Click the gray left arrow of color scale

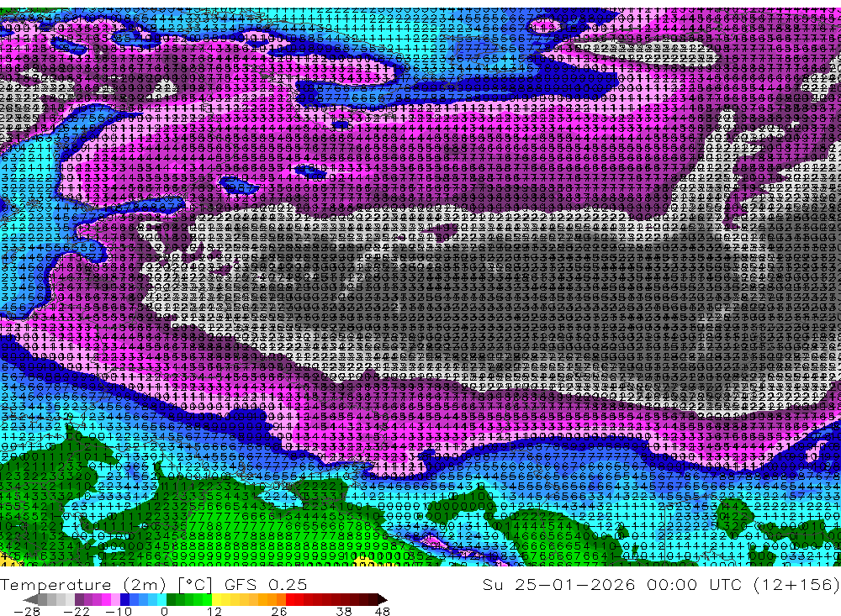[30, 599]
